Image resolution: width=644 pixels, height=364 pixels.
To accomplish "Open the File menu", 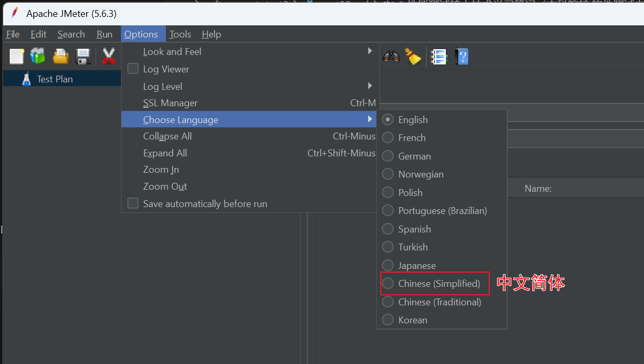I will pos(13,34).
